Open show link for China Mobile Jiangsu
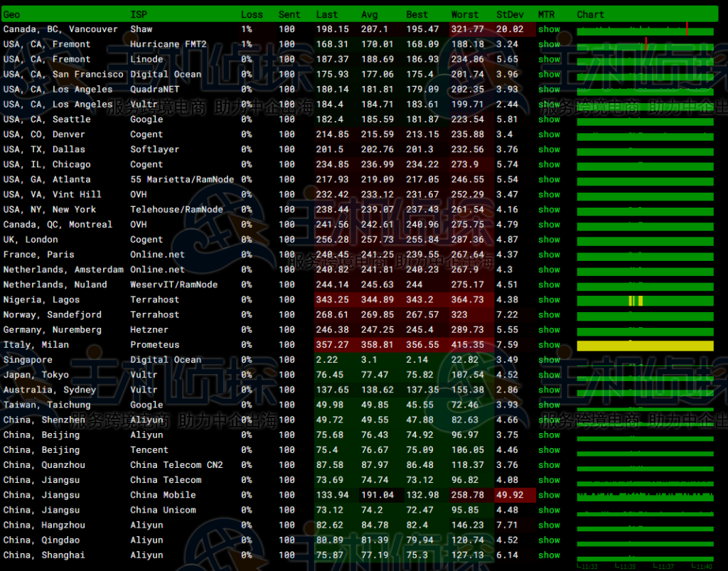The height and width of the screenshot is (571, 728). click(549, 495)
